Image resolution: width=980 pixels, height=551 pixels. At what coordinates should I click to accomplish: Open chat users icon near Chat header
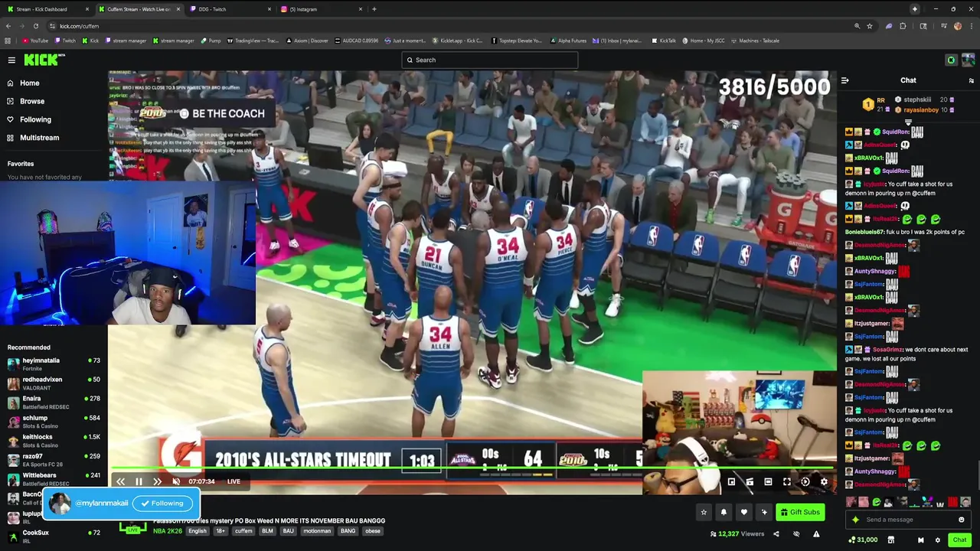coord(971,80)
